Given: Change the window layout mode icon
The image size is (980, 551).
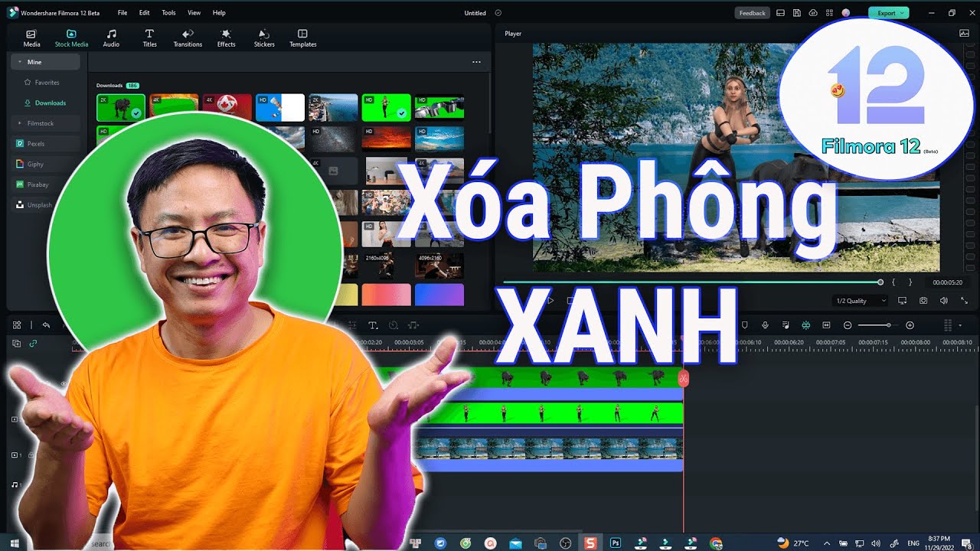Looking at the screenshot, I should click(780, 13).
